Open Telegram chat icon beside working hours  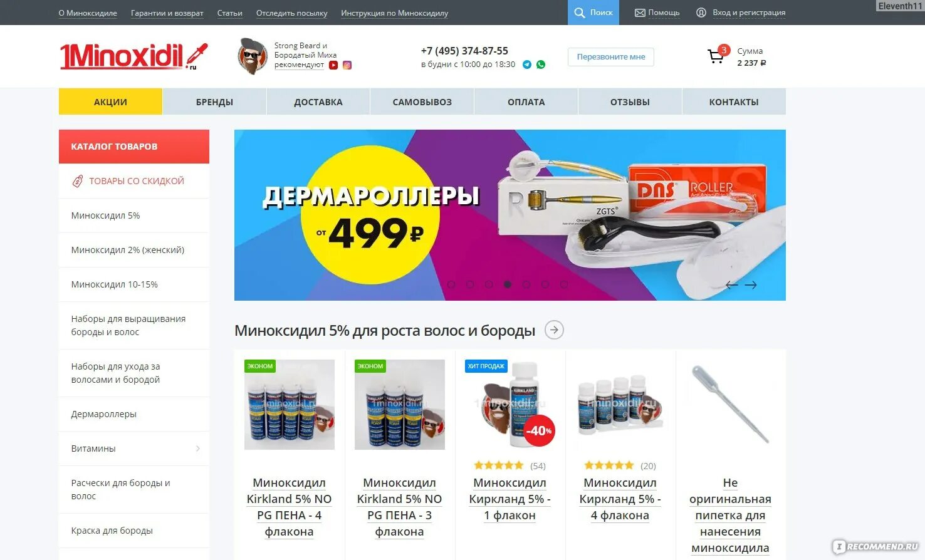pyautogui.click(x=527, y=65)
